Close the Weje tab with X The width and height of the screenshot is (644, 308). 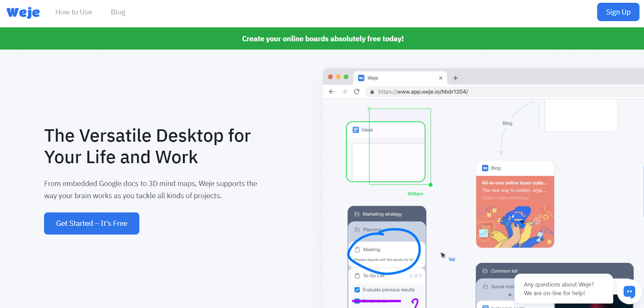(x=441, y=78)
